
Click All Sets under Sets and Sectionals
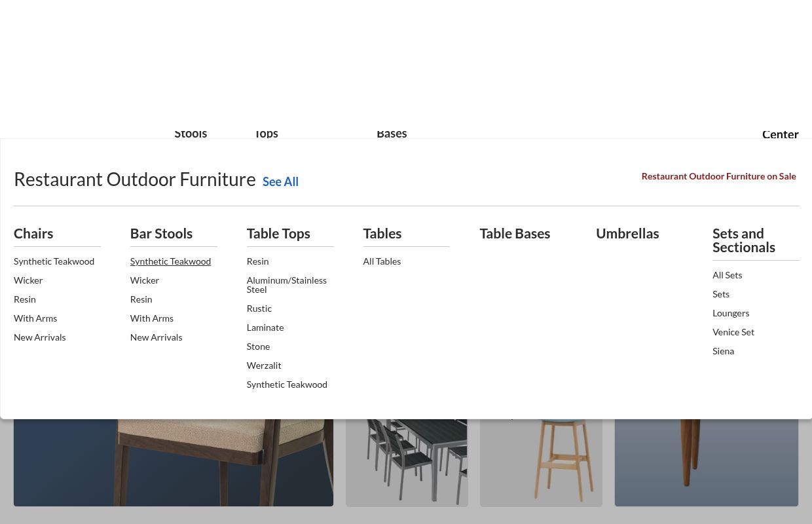tap(727, 274)
